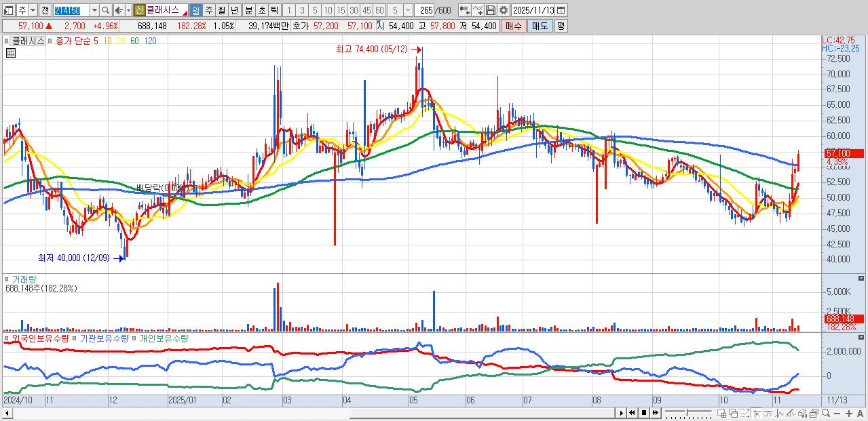This screenshot has width=868, height=421.
Task: Click the panel layout icon at toolbar start
Action: click(x=8, y=10)
